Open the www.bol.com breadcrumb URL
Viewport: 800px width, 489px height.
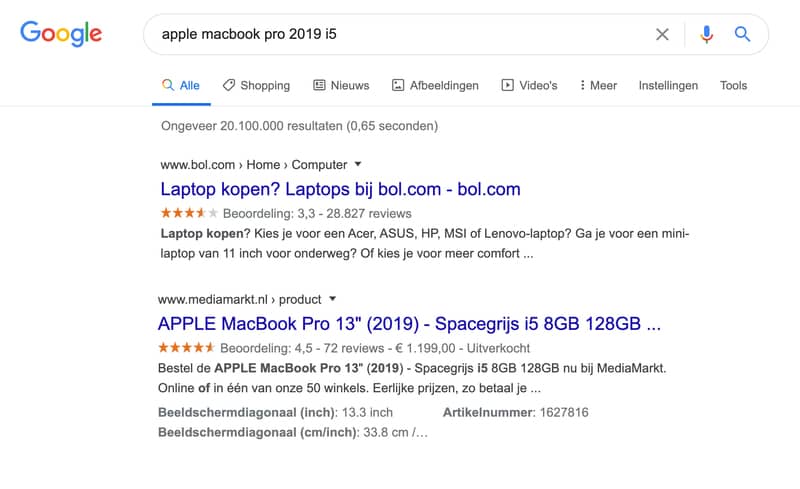tap(254, 165)
